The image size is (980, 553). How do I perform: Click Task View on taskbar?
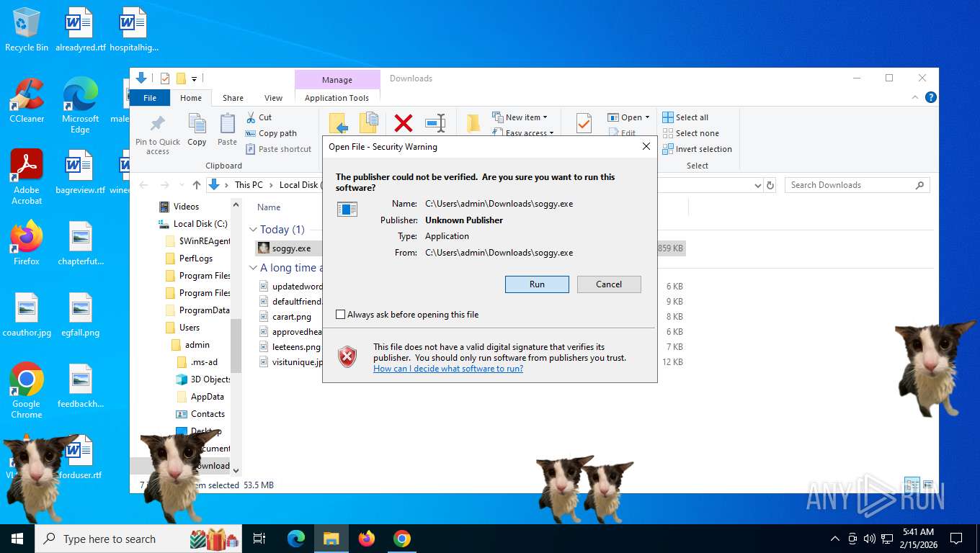pyautogui.click(x=259, y=539)
